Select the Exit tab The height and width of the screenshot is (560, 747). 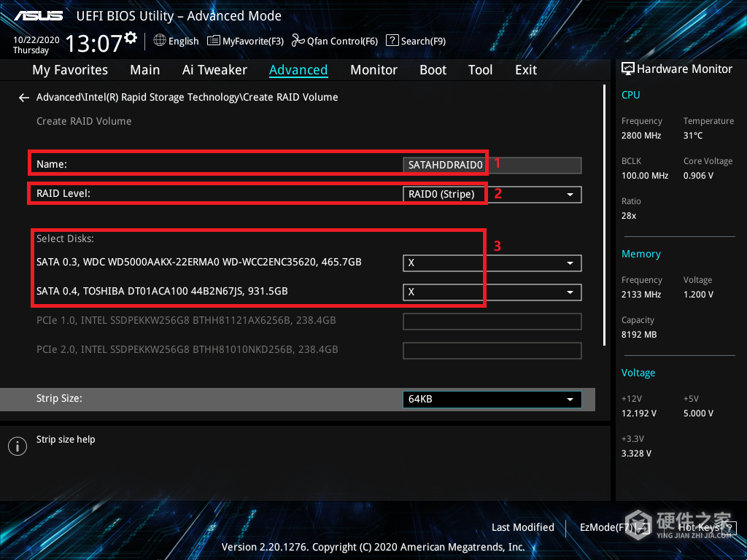(526, 70)
